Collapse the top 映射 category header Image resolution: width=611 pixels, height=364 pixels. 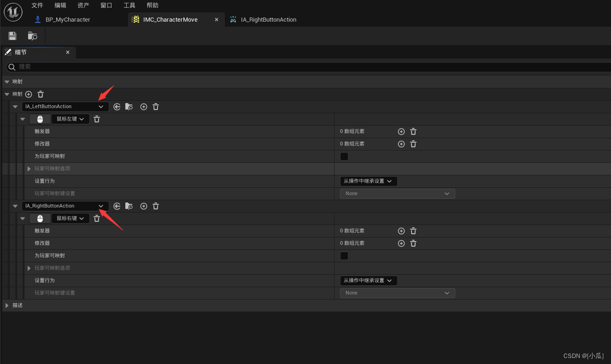click(x=6, y=81)
